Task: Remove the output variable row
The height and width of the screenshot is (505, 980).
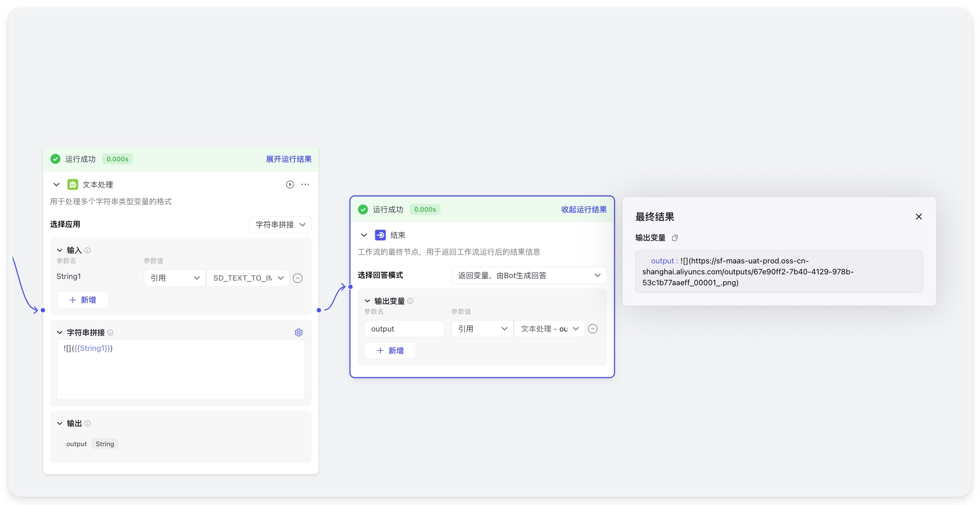Action: click(593, 329)
